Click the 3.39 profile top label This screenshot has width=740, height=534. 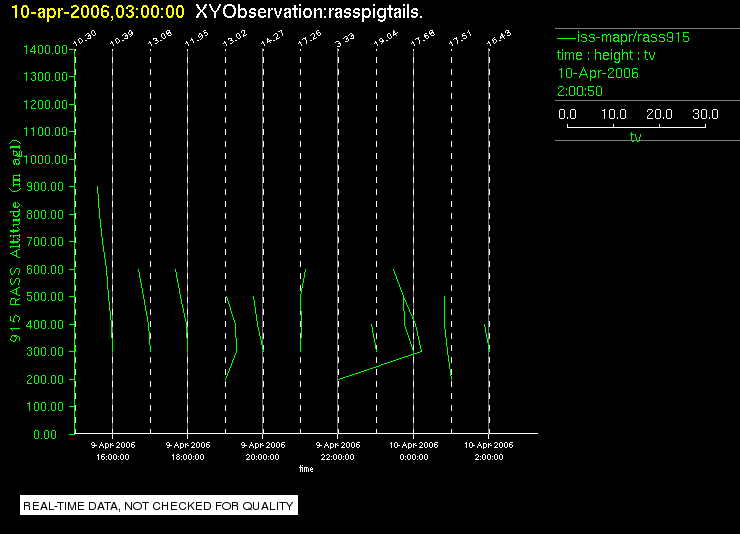click(x=345, y=40)
